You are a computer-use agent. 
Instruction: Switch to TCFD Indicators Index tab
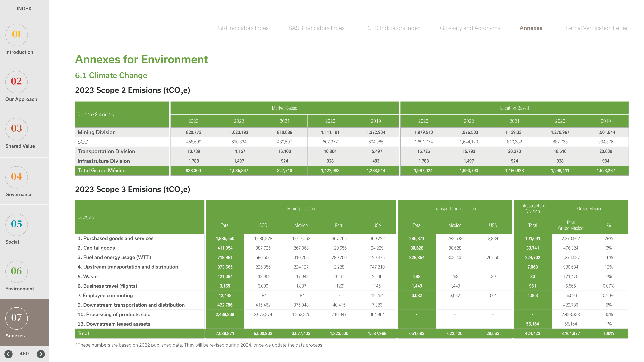[x=392, y=28]
